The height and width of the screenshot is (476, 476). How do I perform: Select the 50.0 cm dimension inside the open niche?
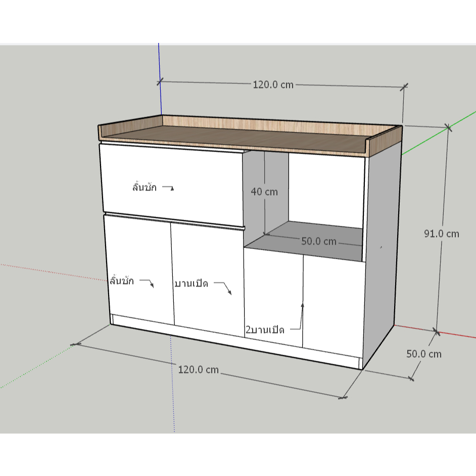319,241
